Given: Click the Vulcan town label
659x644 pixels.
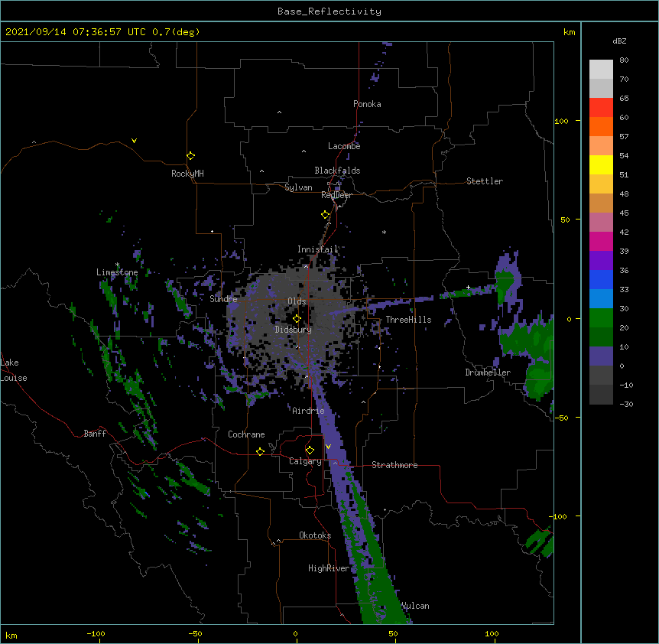Looking at the screenshot, I should coord(416,606).
